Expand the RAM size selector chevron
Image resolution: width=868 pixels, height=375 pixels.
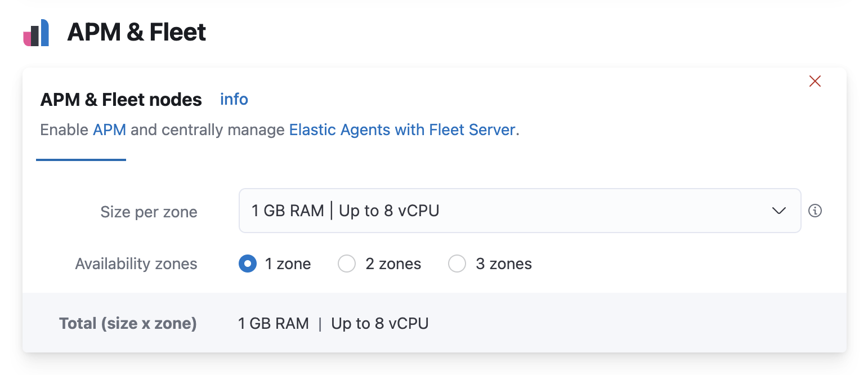coord(779,211)
